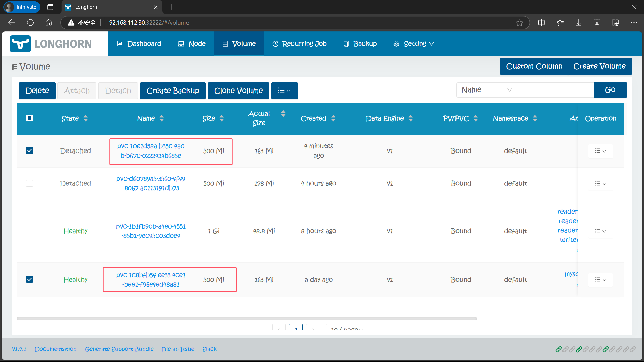
Task: Open the Node tab
Action: (192, 44)
